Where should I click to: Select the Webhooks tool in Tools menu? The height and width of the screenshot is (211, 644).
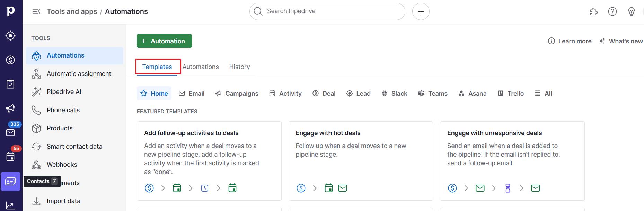point(62,164)
